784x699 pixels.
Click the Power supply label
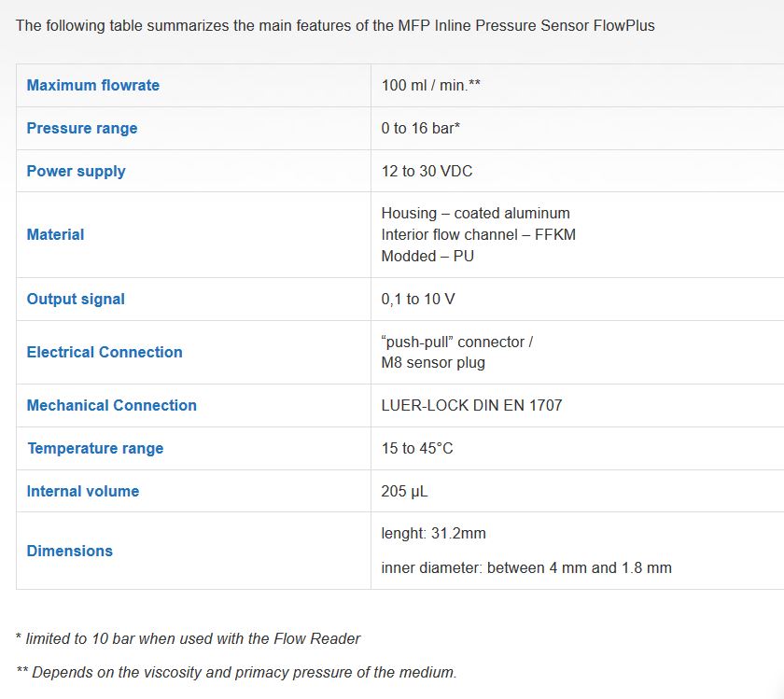(x=76, y=171)
